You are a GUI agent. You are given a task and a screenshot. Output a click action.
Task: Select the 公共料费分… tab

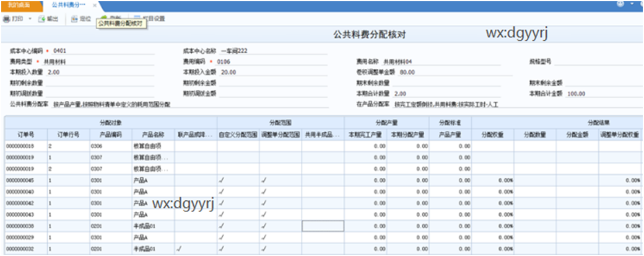tap(69, 6)
